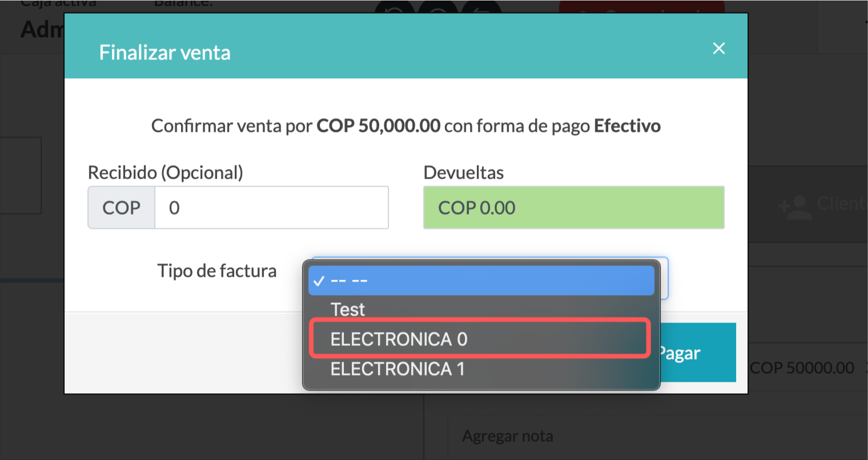
Task: Close the Finalizar venta dialog
Action: [718, 49]
